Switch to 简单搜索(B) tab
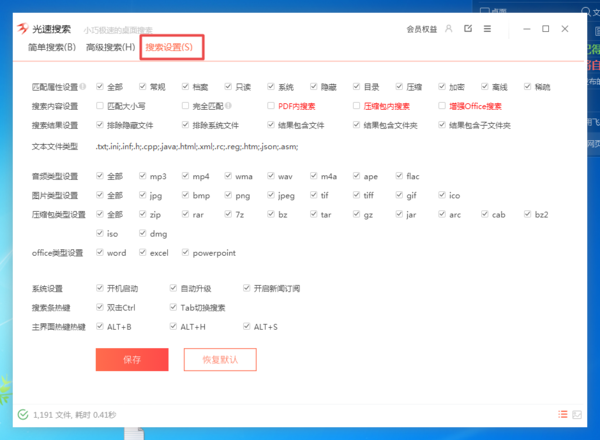This screenshot has width=600, height=440. pyautogui.click(x=52, y=47)
